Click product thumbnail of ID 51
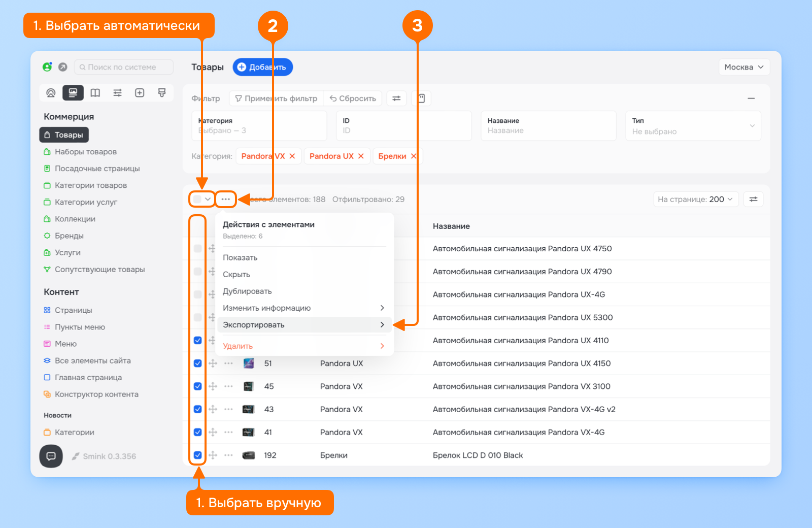The image size is (812, 528). point(249,364)
